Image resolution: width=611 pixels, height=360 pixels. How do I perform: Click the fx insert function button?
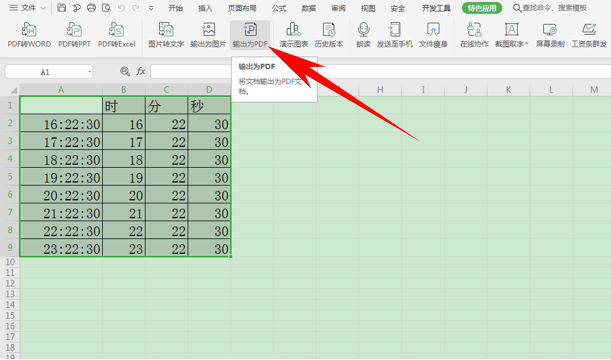(141, 71)
